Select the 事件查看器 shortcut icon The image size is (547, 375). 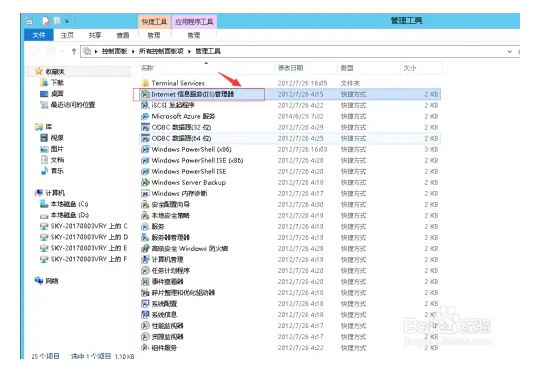(145, 282)
